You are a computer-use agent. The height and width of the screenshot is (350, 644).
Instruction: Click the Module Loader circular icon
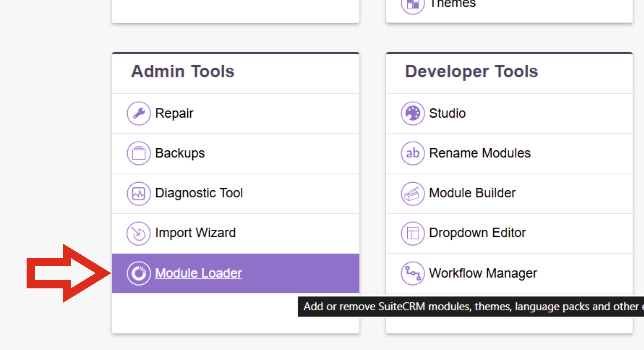click(x=139, y=273)
